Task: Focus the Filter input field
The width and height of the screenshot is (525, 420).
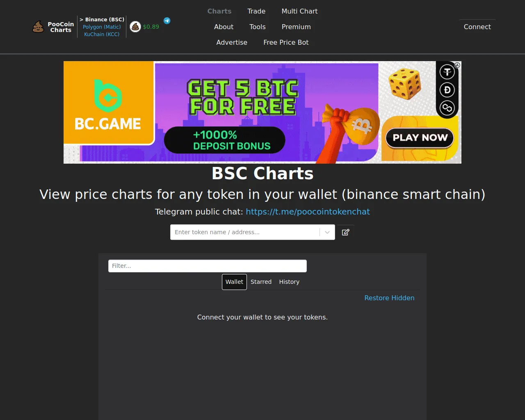Action: [207, 266]
